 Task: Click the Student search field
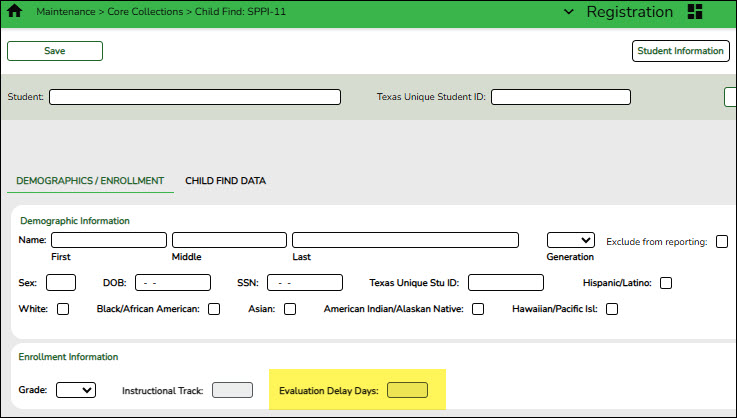pyautogui.click(x=195, y=97)
